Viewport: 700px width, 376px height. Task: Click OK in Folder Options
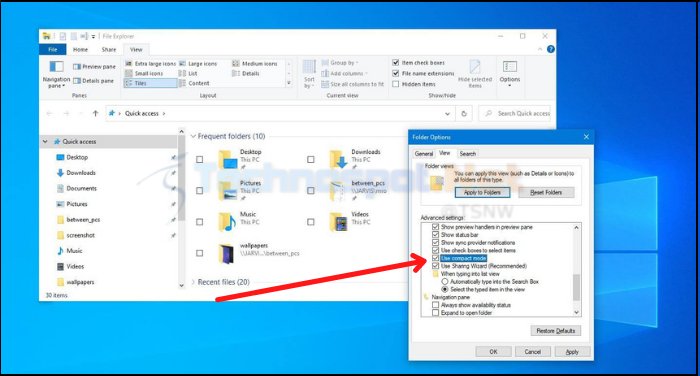point(493,352)
